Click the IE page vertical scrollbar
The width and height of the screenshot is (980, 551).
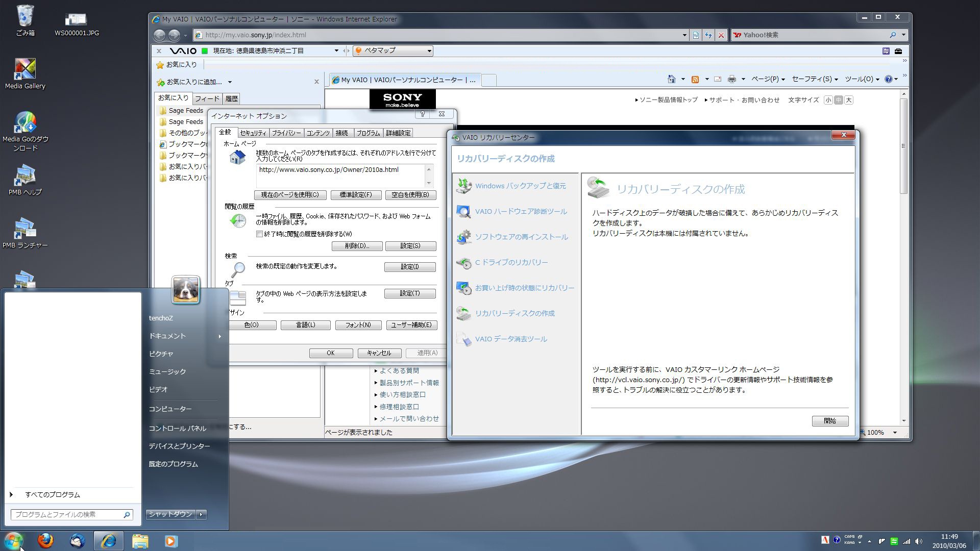tap(903, 258)
